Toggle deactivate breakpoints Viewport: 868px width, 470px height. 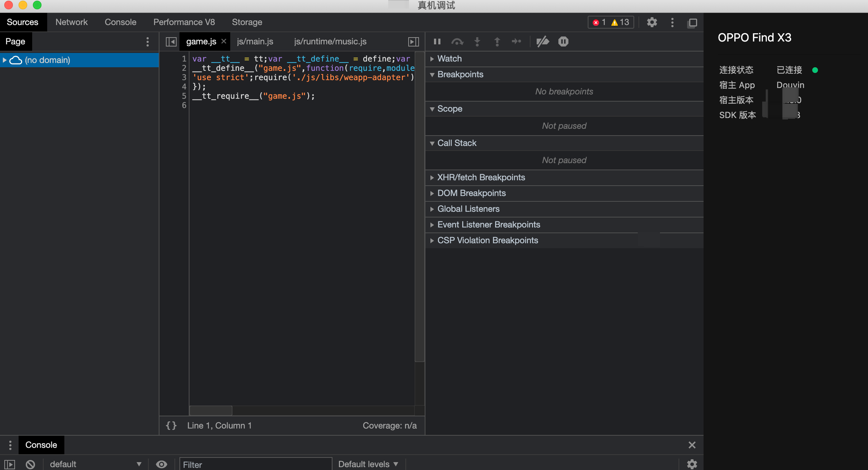point(542,41)
